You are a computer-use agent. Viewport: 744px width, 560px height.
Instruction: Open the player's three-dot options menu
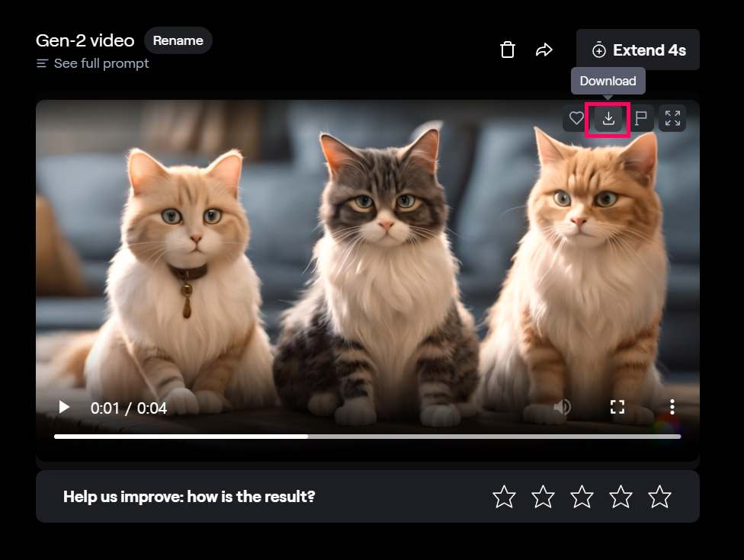click(672, 407)
